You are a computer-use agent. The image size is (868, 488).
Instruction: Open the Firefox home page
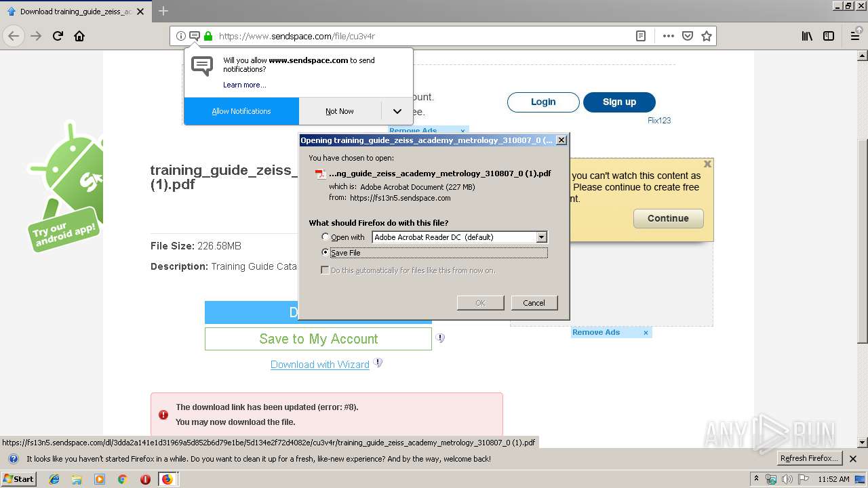click(79, 36)
